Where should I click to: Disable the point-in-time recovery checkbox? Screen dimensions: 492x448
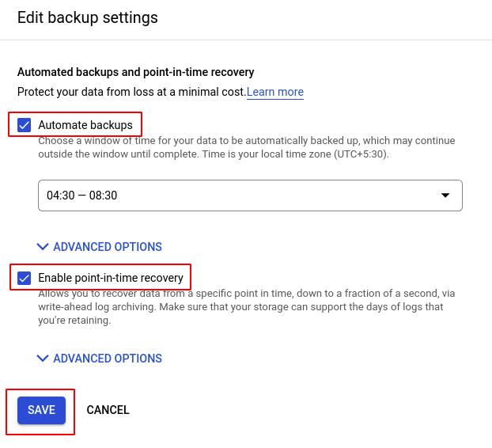pos(25,278)
